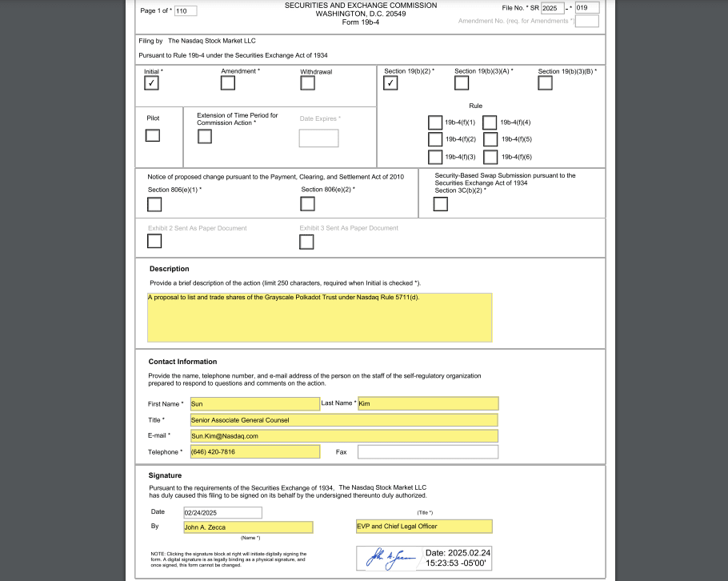Check the Rule 19b-4(f)(5) checkbox
The height and width of the screenshot is (581, 728).
point(490,139)
